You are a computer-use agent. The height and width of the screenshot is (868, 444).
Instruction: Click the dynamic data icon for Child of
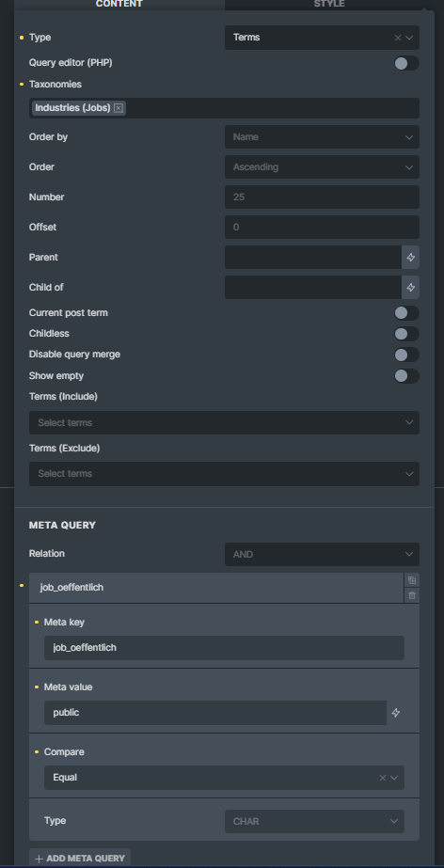(x=411, y=288)
